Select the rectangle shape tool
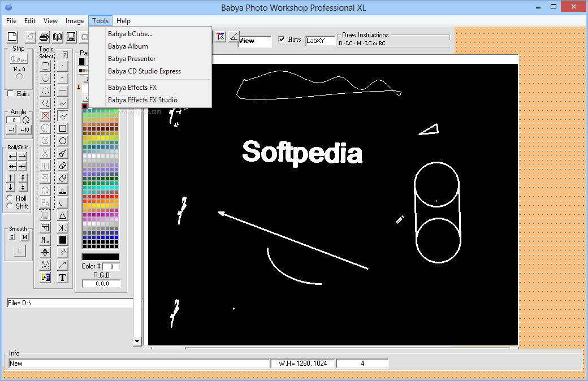 (63, 128)
